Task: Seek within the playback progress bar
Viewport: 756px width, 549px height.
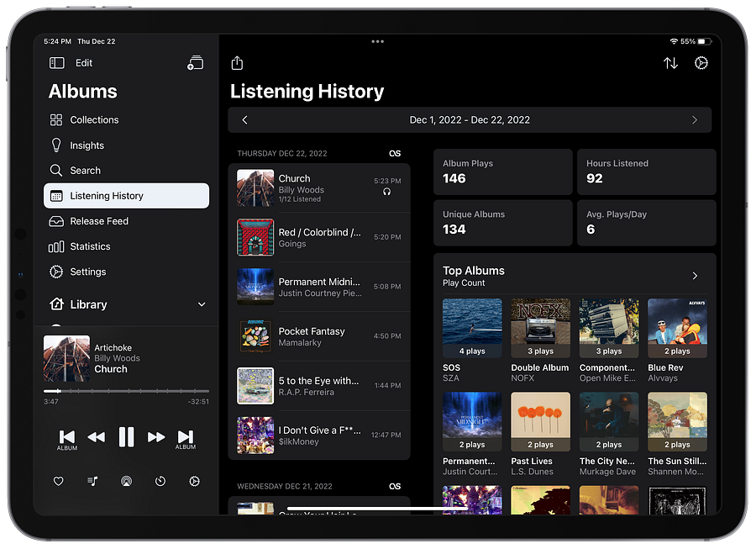Action: (126, 391)
